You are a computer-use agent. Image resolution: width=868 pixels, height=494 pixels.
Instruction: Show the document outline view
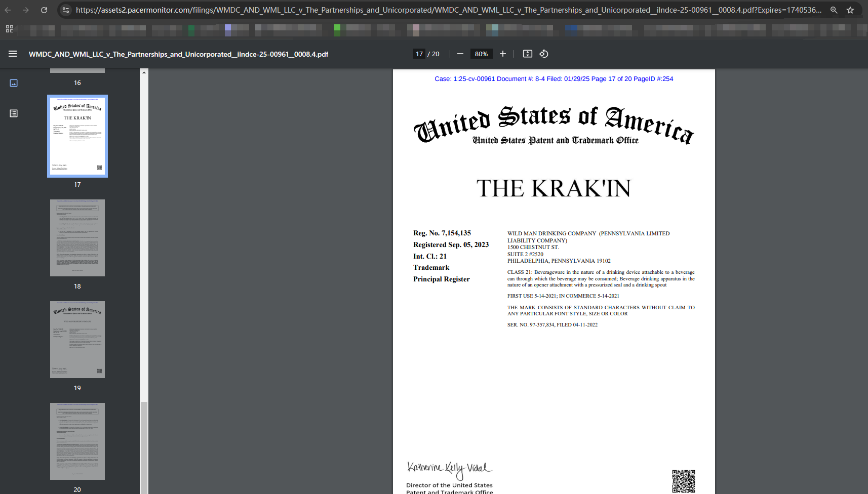pos(14,113)
